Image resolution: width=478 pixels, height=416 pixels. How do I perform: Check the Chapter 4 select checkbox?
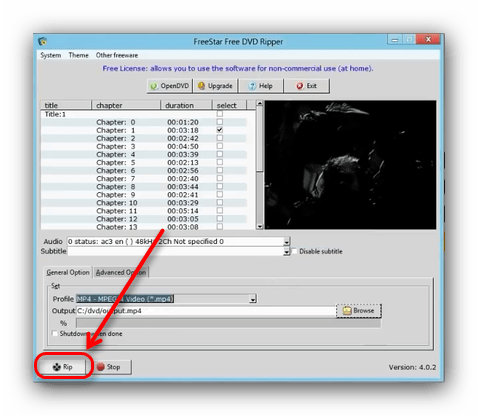click(220, 154)
